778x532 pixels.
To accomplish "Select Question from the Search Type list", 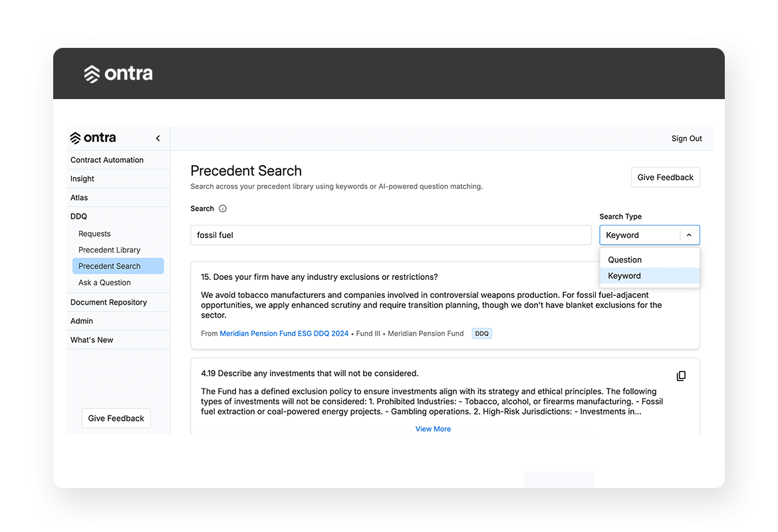I will pyautogui.click(x=625, y=260).
